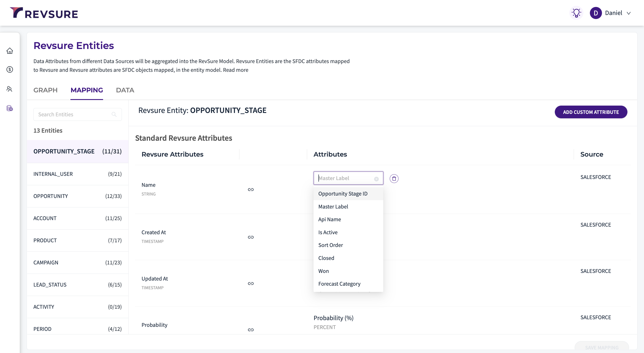Viewport: 644px width, 353px height.
Task: Focus the Master Label attribute input
Action: tap(346, 178)
